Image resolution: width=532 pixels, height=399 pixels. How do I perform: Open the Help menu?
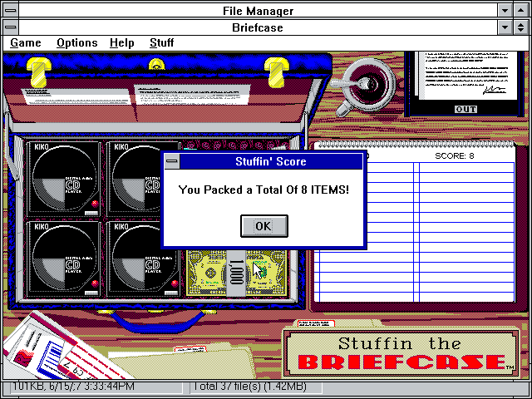122,43
